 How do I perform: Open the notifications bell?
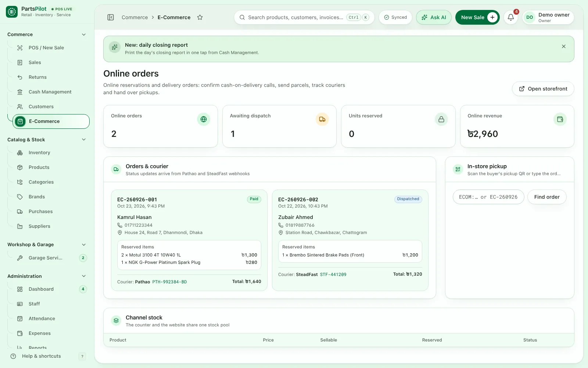click(511, 17)
